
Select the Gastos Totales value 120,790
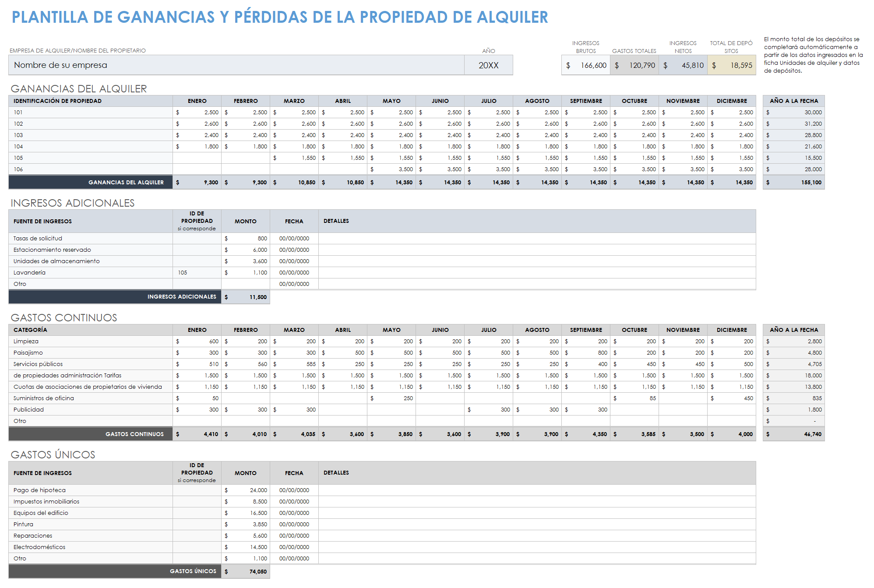pyautogui.click(x=634, y=65)
